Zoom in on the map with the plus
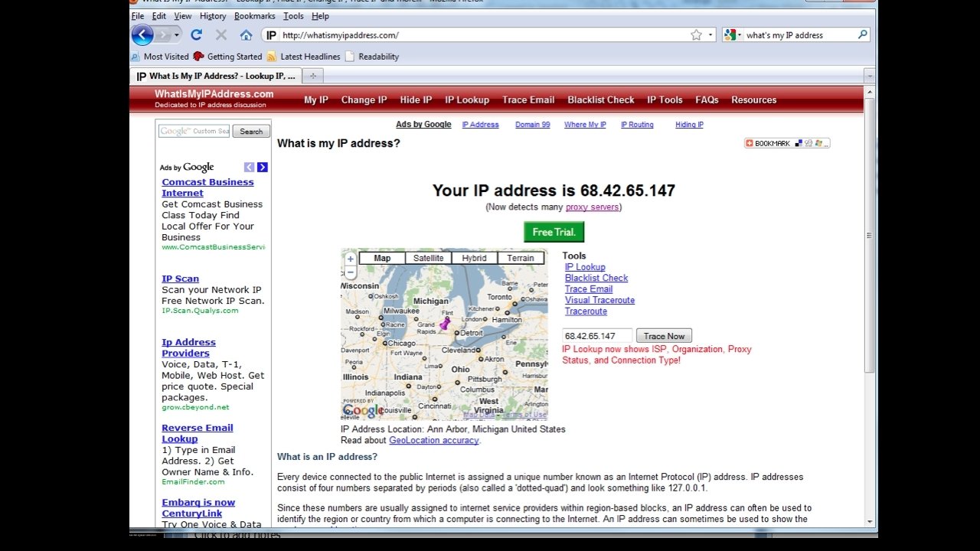The image size is (980, 551). [x=351, y=259]
